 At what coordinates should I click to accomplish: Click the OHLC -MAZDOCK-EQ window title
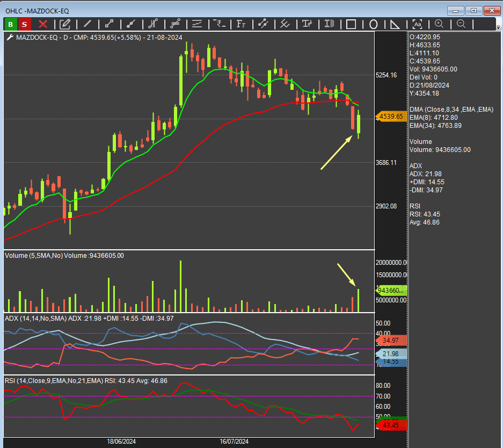[x=37, y=11]
